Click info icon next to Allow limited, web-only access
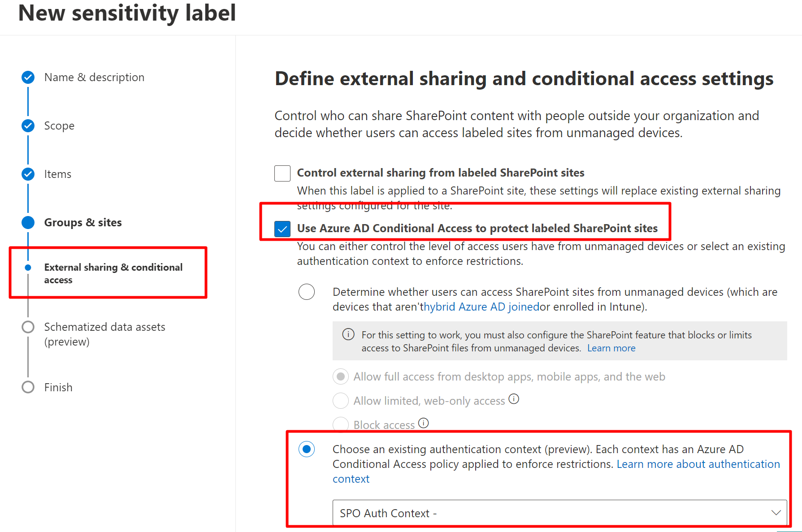This screenshot has width=802, height=532. 514,399
